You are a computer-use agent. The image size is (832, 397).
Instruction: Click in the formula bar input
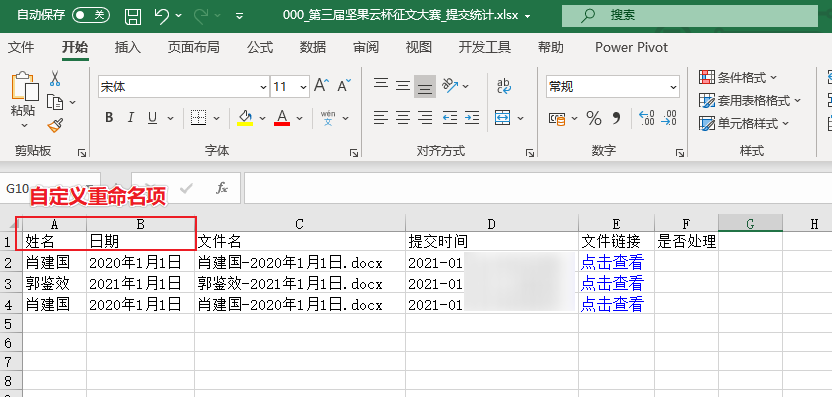coord(538,188)
